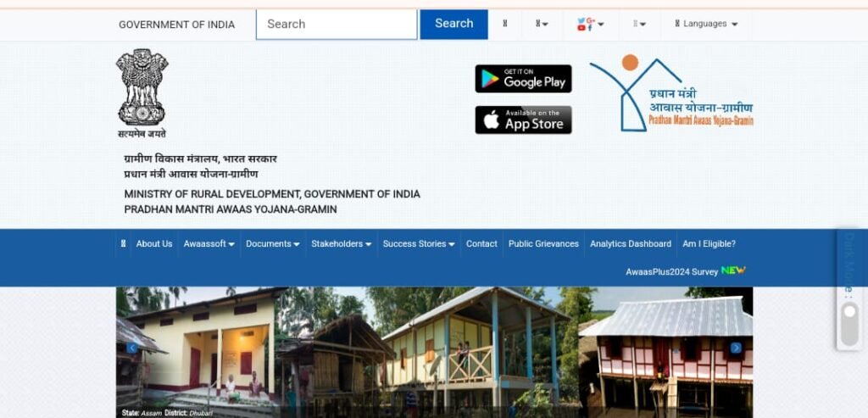The width and height of the screenshot is (868, 418).
Task: Expand the Awaassoft menu
Action: [x=209, y=243]
